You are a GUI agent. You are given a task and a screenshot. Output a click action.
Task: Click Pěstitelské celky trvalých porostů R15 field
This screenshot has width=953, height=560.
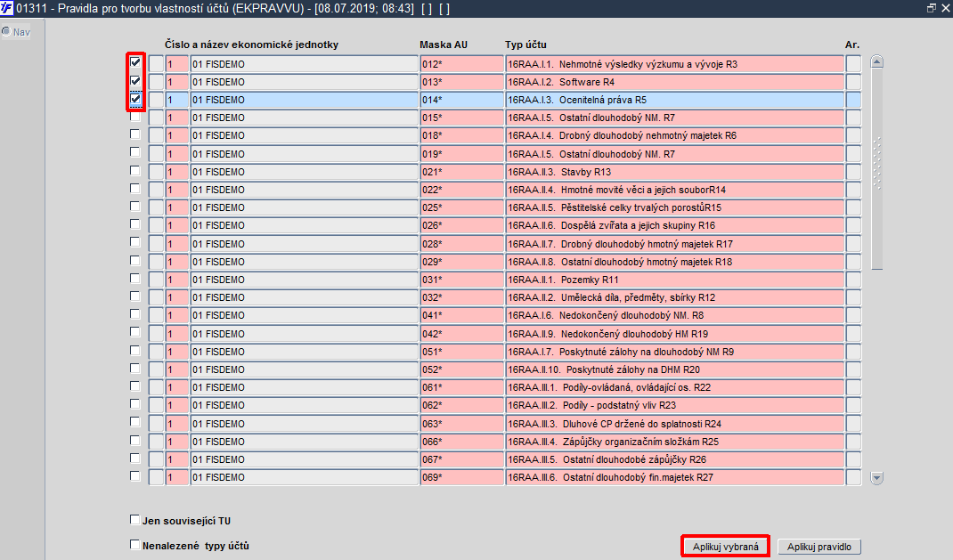pyautogui.click(x=674, y=207)
